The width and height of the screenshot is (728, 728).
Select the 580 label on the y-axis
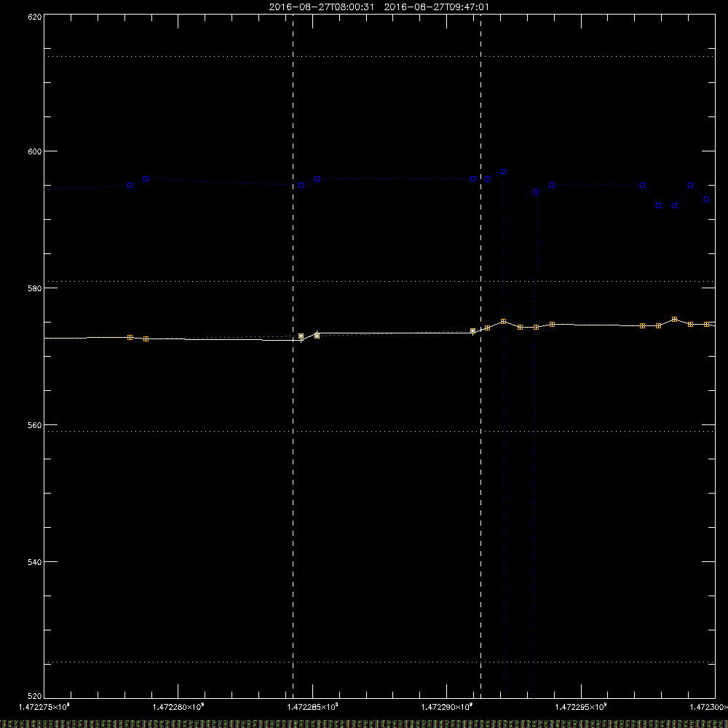(x=35, y=288)
